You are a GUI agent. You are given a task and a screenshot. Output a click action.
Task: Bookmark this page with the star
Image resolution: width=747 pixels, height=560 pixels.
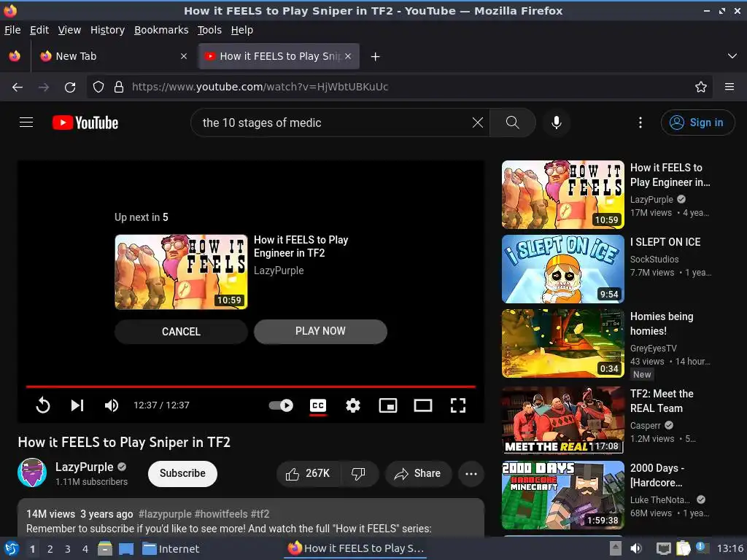pyautogui.click(x=701, y=87)
